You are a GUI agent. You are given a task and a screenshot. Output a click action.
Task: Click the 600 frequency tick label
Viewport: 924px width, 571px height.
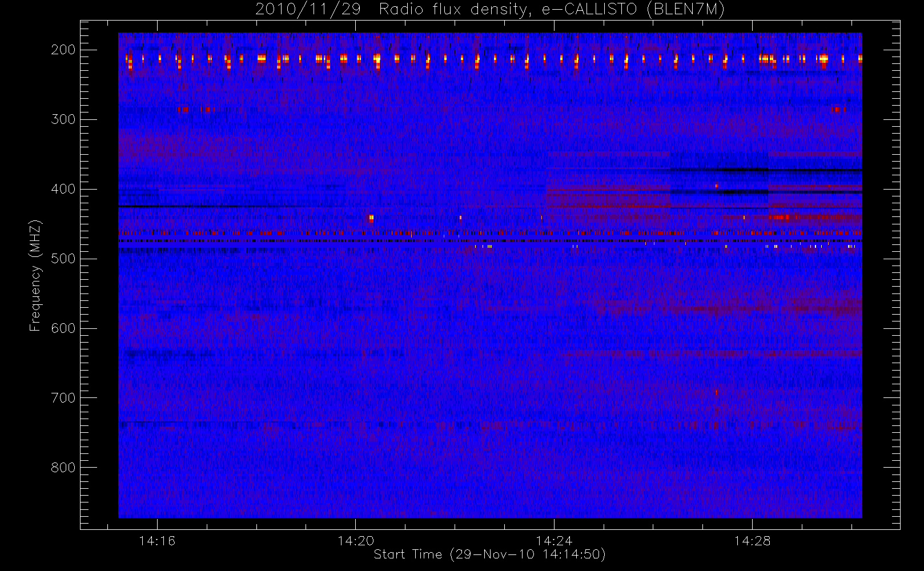tap(63, 328)
